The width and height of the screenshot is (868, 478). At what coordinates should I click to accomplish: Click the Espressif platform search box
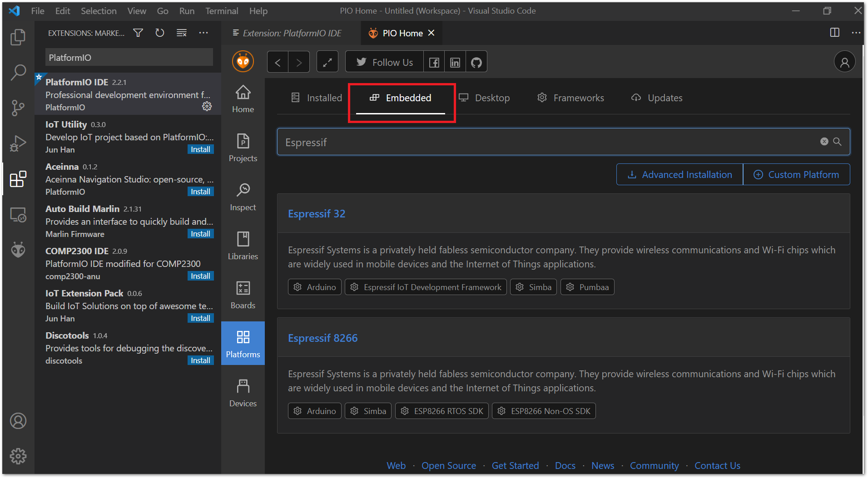[563, 142]
